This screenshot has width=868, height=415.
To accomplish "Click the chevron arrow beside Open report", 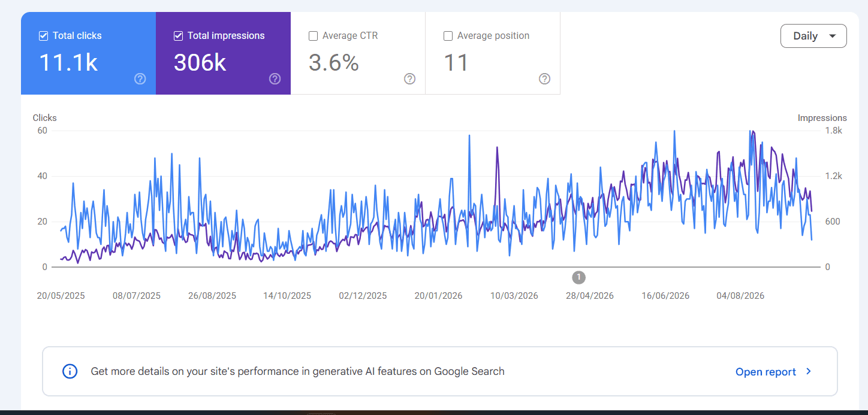I will coord(809,371).
